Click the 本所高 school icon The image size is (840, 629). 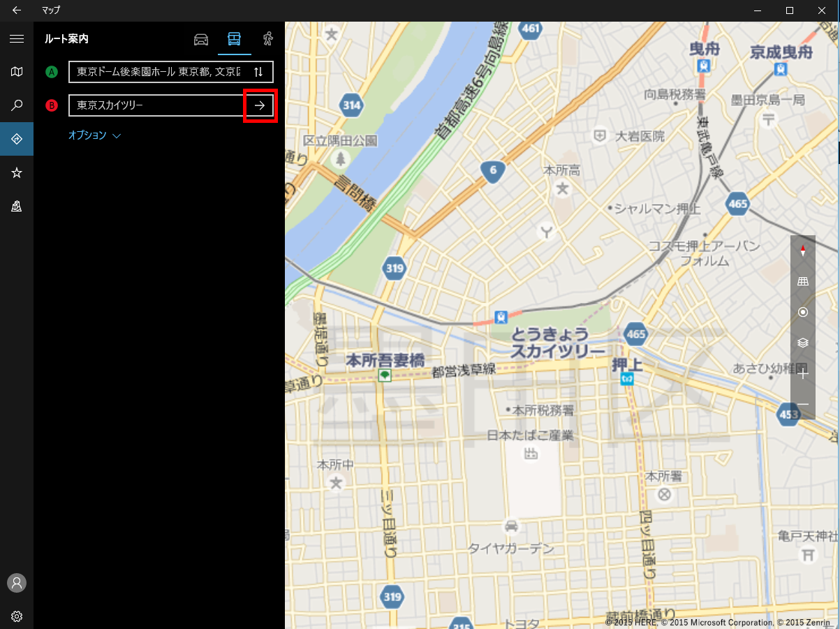[563, 188]
